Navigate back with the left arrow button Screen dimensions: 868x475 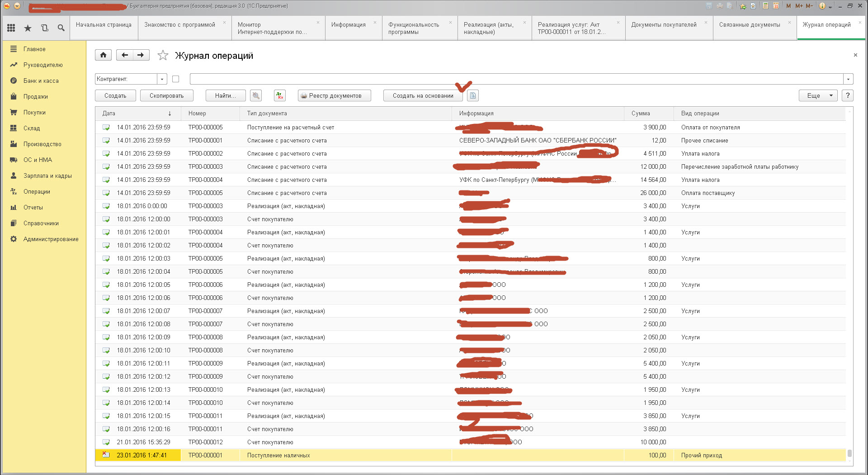(125, 55)
